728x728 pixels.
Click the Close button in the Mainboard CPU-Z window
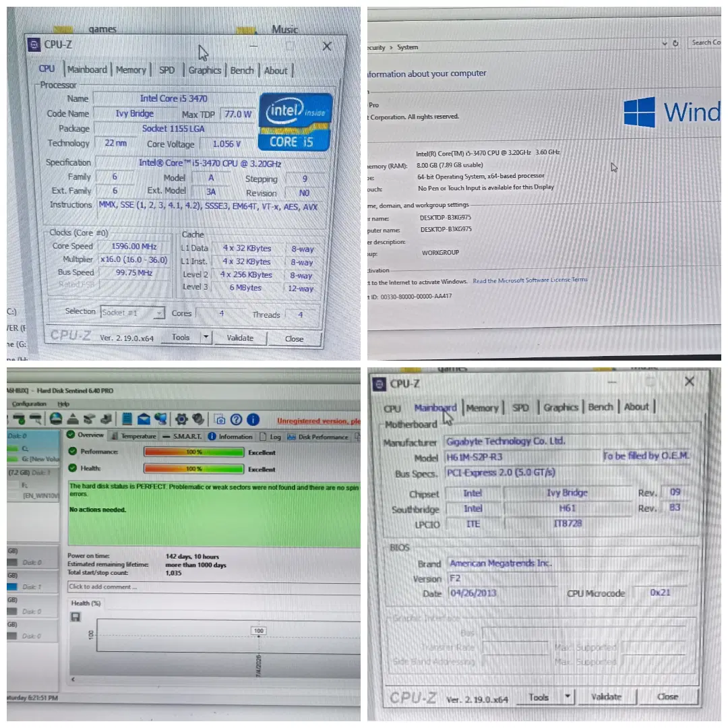pos(667,696)
